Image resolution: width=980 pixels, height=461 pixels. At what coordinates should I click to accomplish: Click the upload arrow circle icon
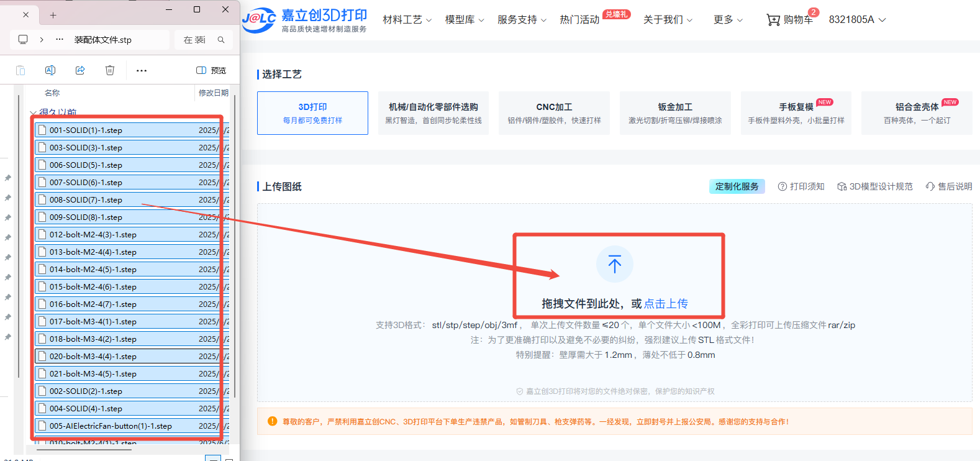pos(614,264)
